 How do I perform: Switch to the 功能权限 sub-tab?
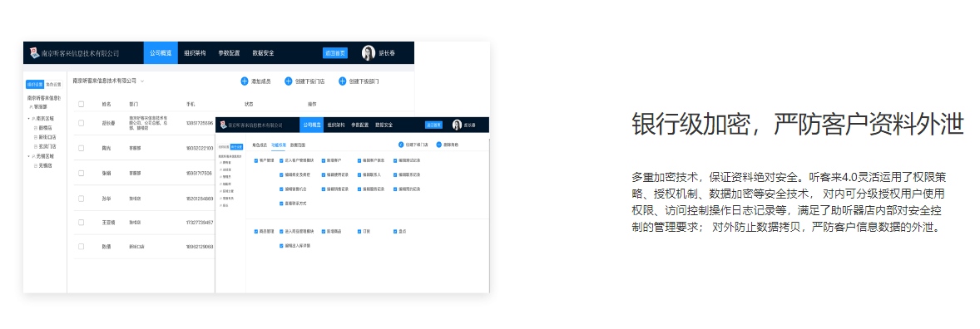[x=279, y=145]
